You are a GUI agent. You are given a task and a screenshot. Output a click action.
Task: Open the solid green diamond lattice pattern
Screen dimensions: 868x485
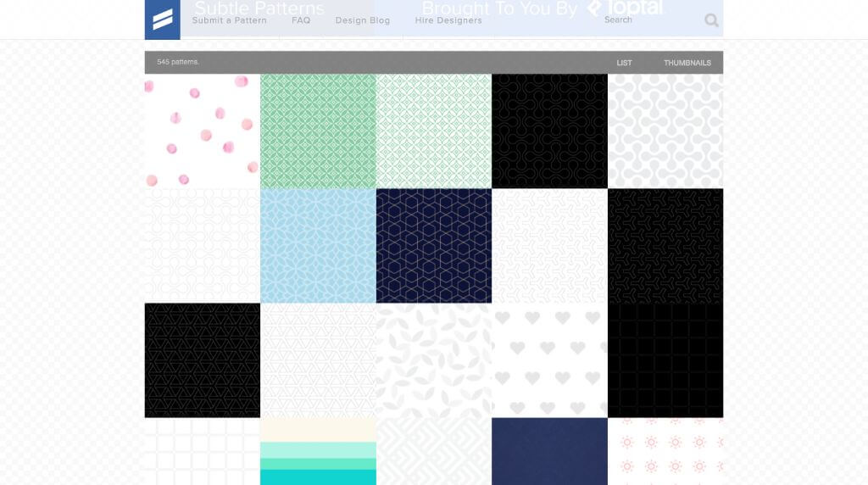coord(318,131)
